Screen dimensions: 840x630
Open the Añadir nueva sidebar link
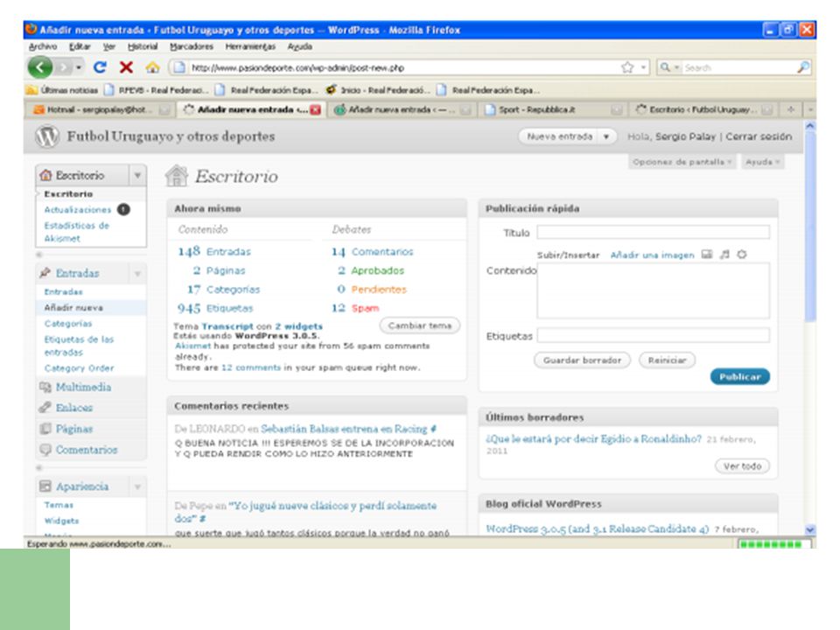73,307
